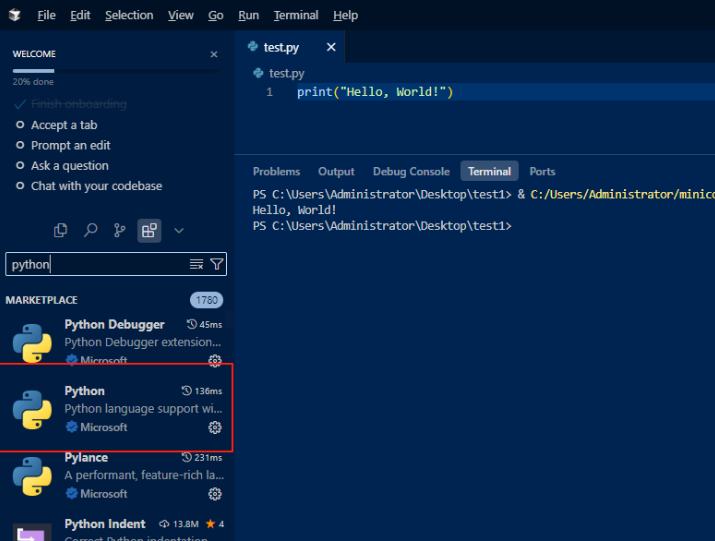Open the Terminal menu
Viewport: 715px width, 541px height.
click(296, 15)
